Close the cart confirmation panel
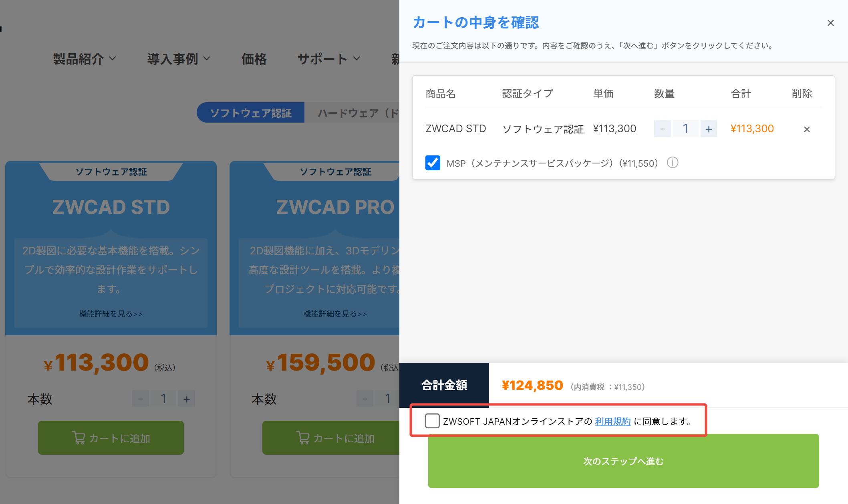848x504 pixels. pyautogui.click(x=830, y=23)
